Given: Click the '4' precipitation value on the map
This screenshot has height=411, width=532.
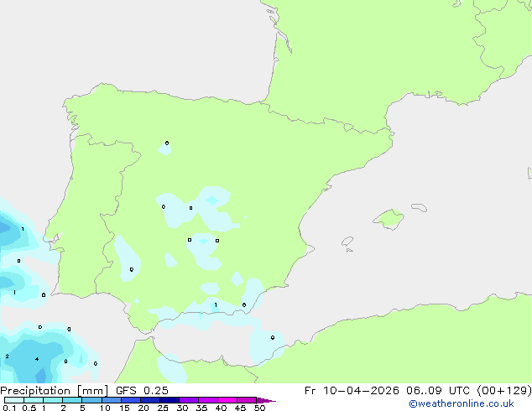Looking at the screenshot, I should [37, 359].
